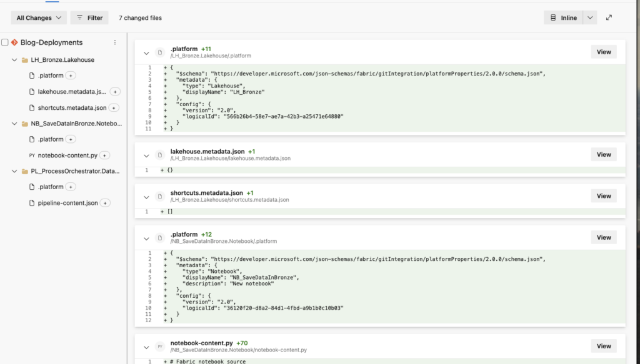
Task: Open the diff view mode dropdown arrow
Action: point(590,18)
